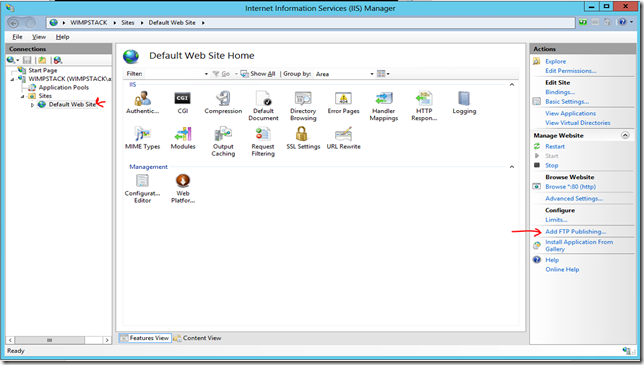
Task: Open the Help menu
Action: pyautogui.click(x=62, y=37)
